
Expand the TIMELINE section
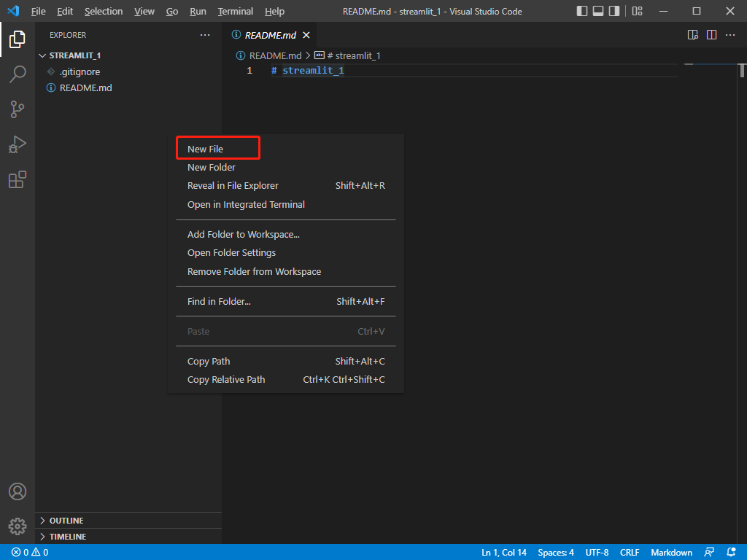42,537
